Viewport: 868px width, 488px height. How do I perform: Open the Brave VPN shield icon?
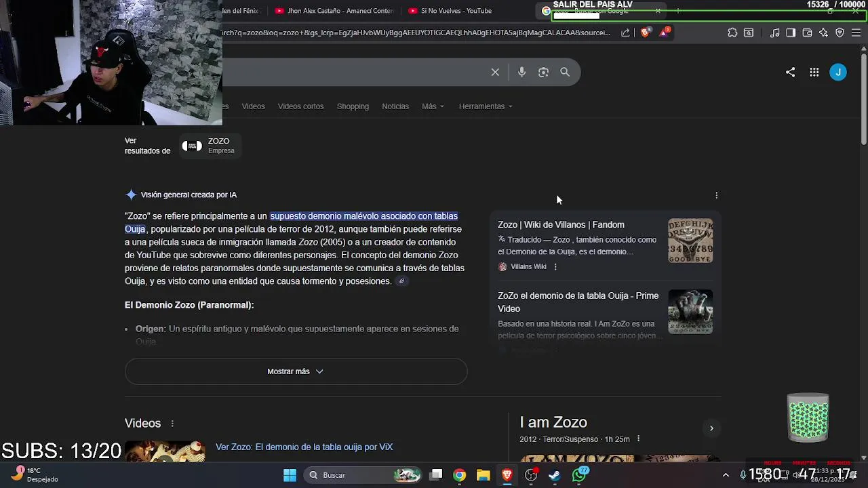[x=840, y=33]
